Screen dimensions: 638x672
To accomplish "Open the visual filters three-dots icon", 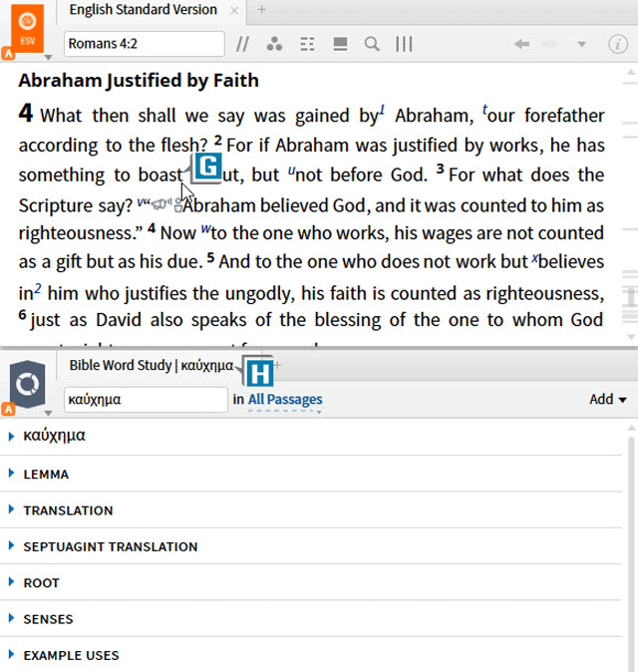I will (x=274, y=44).
